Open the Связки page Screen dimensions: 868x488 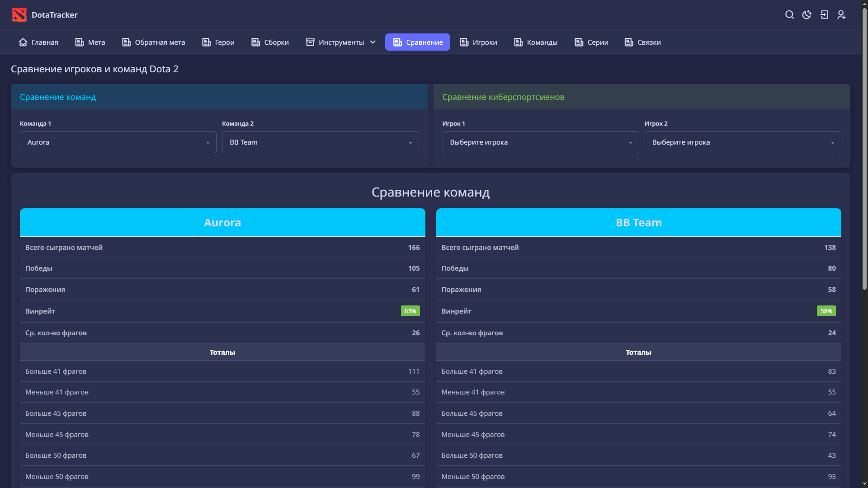[643, 42]
